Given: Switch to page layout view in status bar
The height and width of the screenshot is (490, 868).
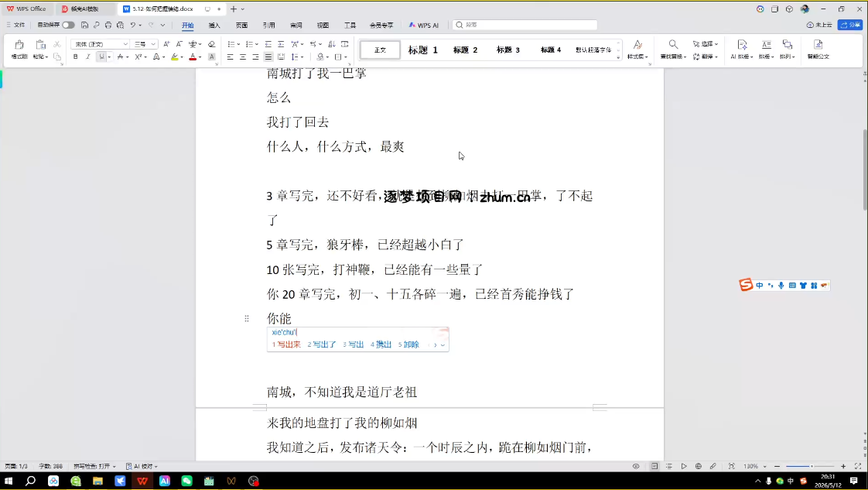Looking at the screenshot, I should point(654,466).
